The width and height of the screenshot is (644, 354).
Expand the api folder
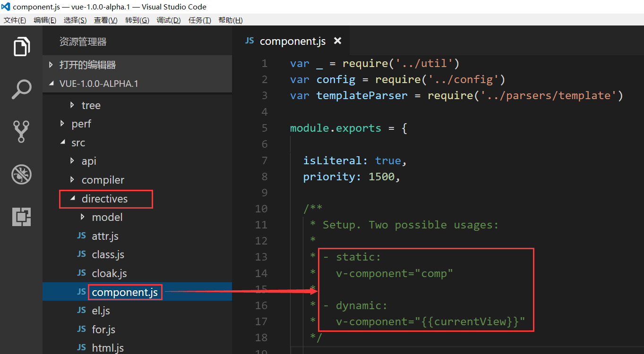72,161
